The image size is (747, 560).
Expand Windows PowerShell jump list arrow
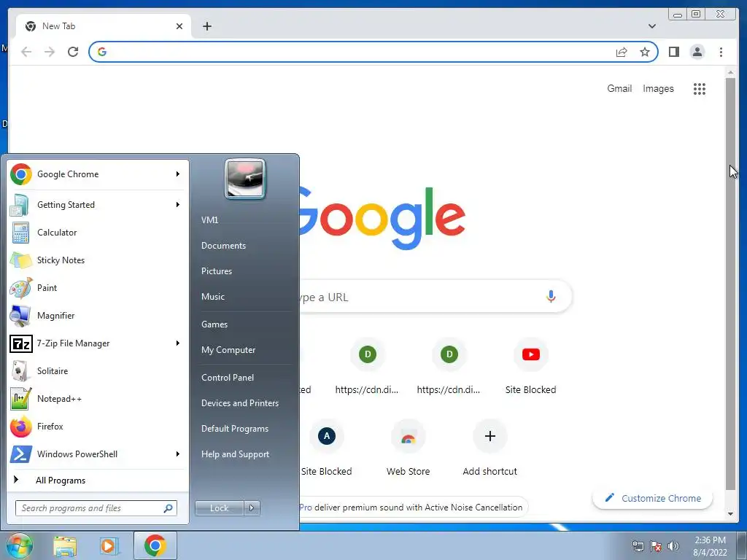click(178, 454)
